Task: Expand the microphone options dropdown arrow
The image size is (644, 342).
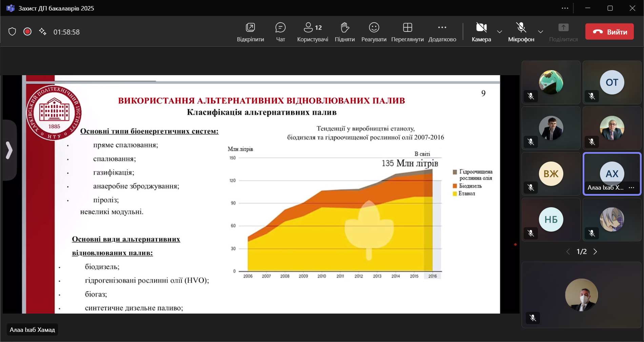Action: (541, 32)
